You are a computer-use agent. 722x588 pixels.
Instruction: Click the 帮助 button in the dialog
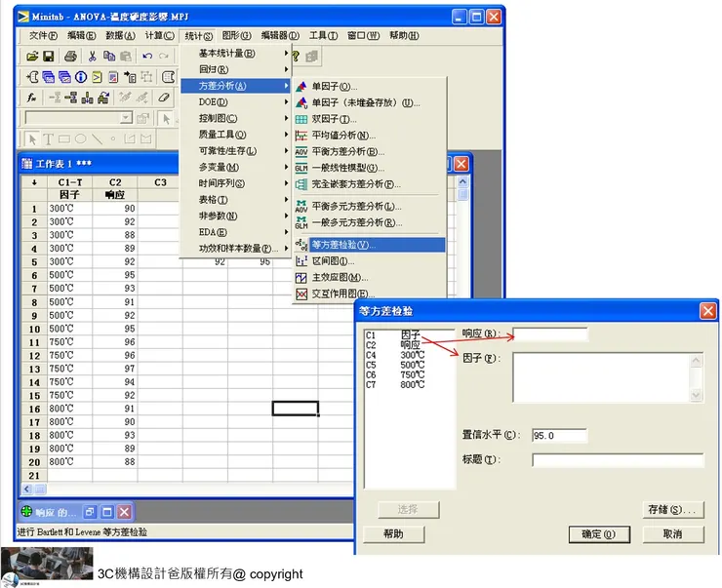pos(394,534)
